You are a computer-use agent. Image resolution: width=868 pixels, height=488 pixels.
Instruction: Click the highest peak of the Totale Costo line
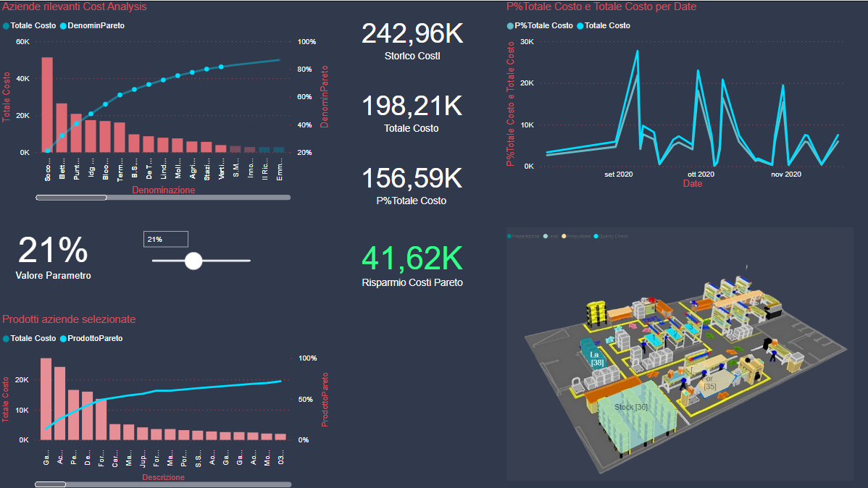[x=637, y=51]
